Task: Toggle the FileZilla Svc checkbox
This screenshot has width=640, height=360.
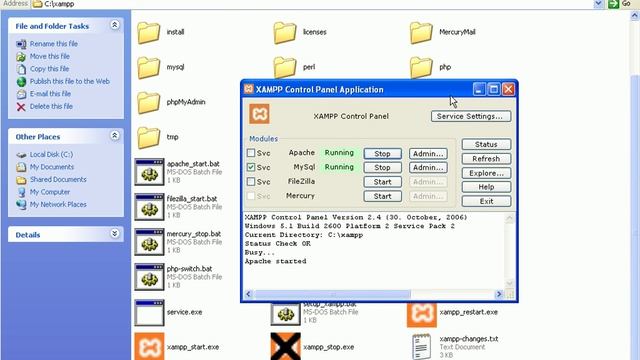Action: pos(251,182)
